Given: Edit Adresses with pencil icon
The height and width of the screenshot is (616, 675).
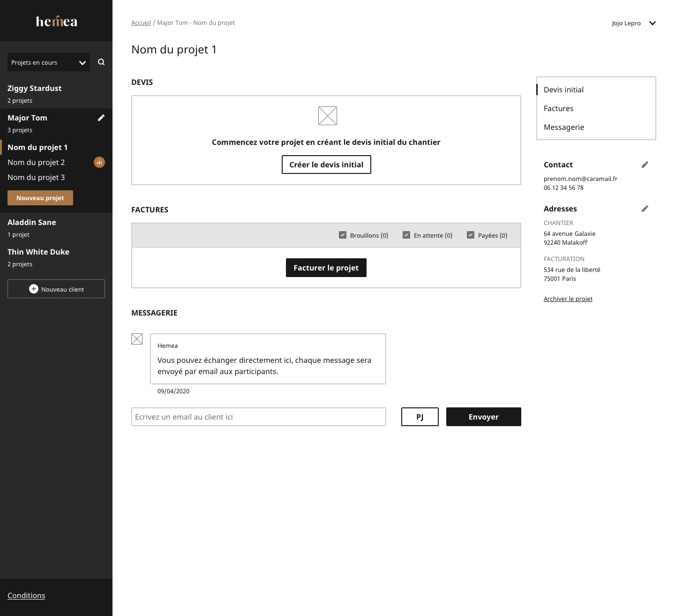Looking at the screenshot, I should click(x=645, y=209).
